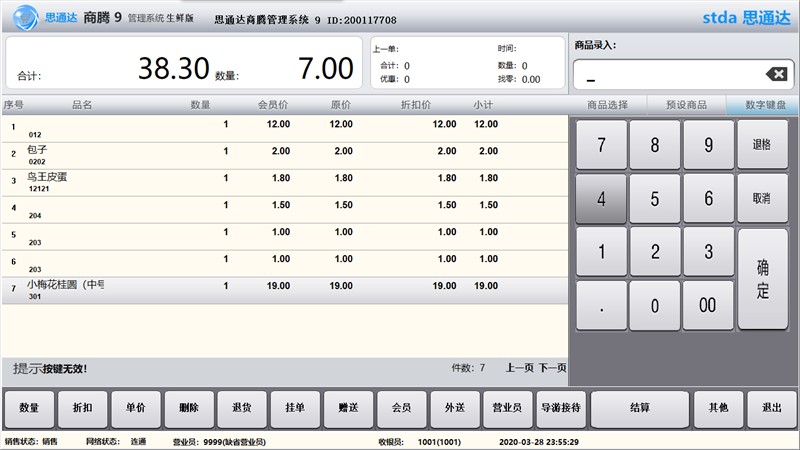Tap keypad digit 4

point(602,198)
